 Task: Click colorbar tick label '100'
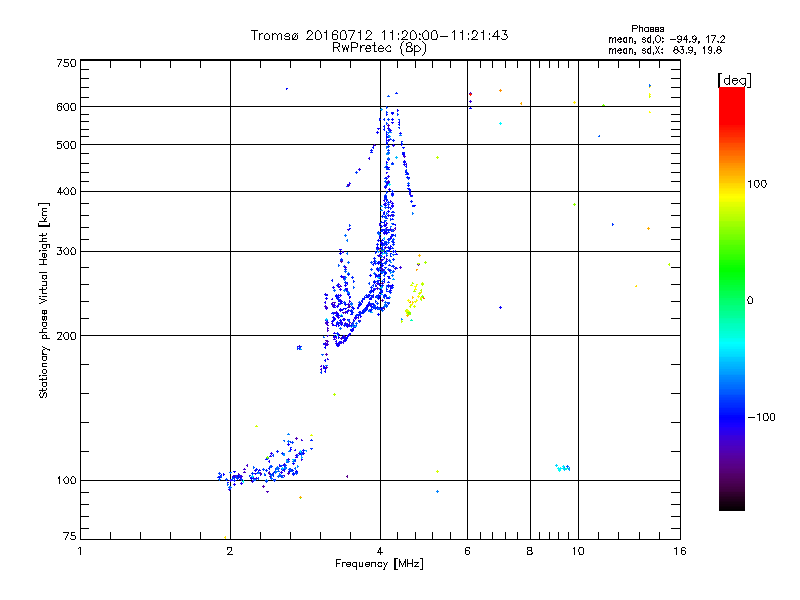tap(757, 184)
